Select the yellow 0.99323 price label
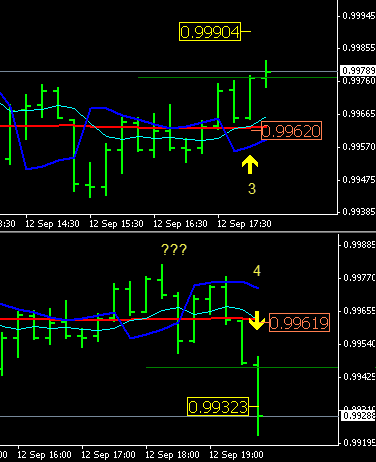376x462 pixels. point(218,407)
